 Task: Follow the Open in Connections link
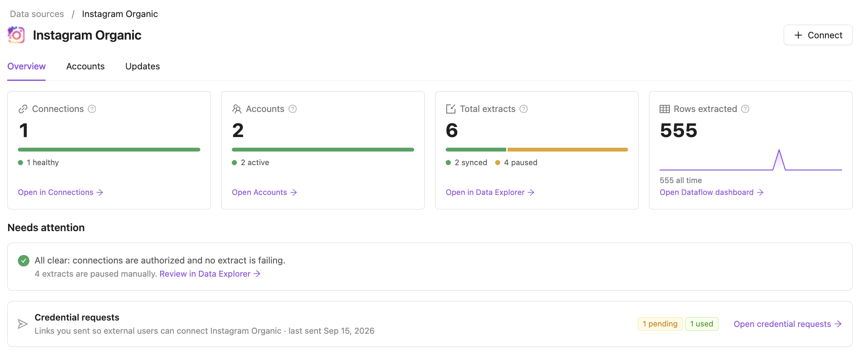61,192
